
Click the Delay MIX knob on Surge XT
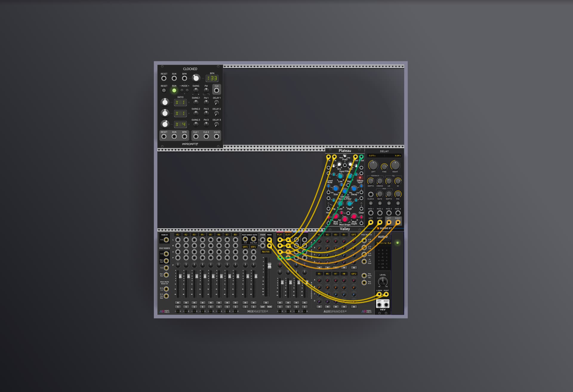coord(398,194)
